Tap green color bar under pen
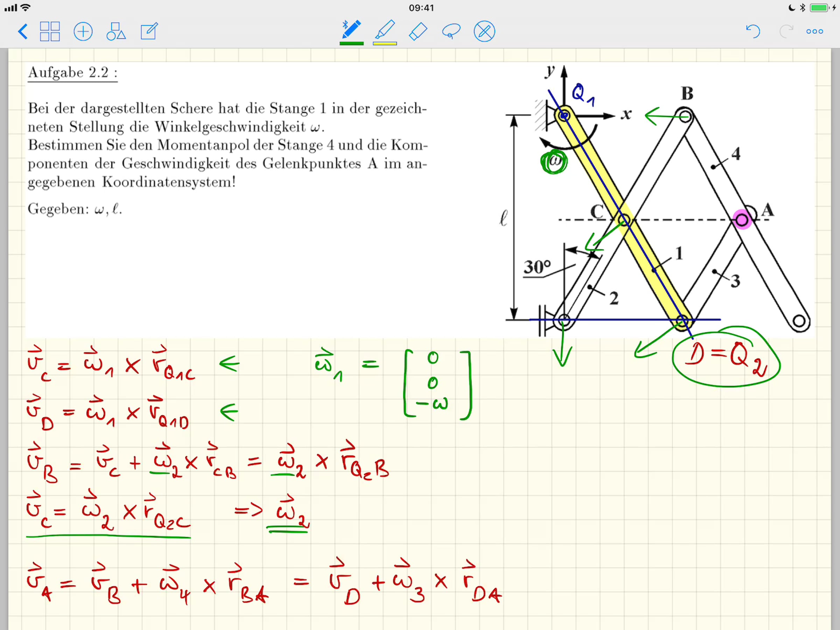840x630 pixels. [x=351, y=44]
